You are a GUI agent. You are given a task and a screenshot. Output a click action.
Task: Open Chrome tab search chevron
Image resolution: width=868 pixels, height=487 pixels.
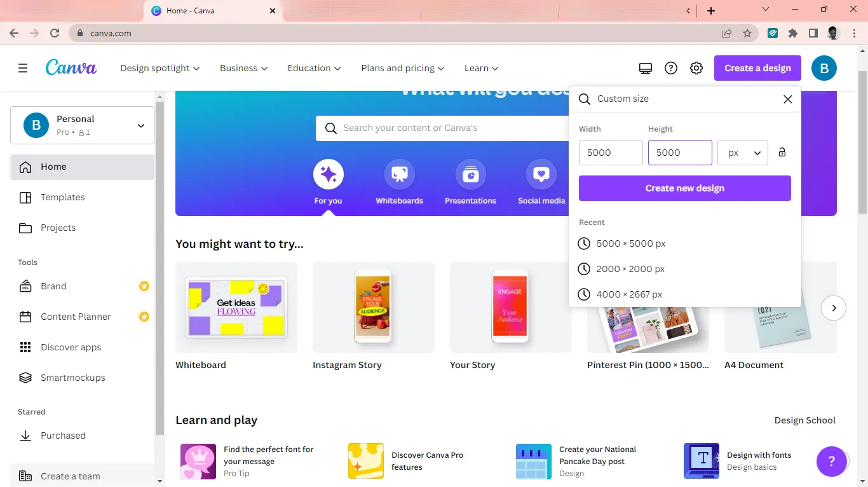(766, 10)
